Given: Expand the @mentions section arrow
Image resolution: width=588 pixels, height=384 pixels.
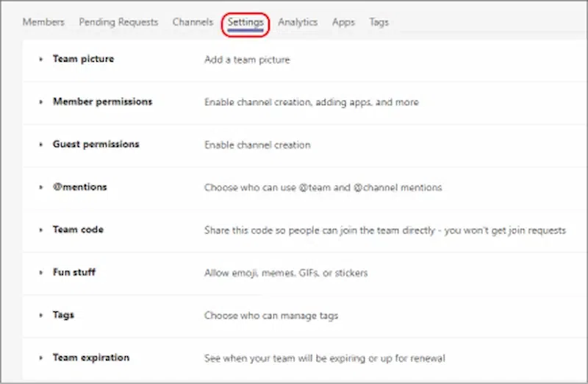Looking at the screenshot, I should click(x=41, y=188).
